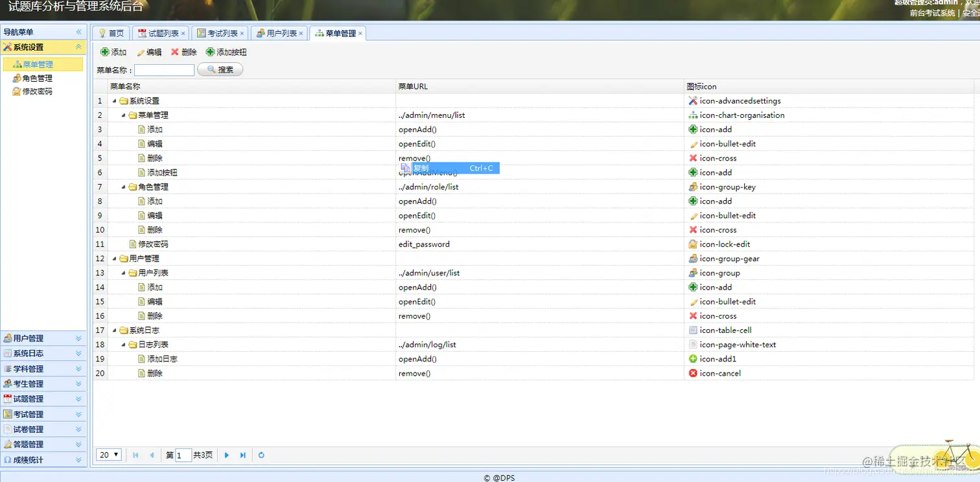The image size is (980, 482).
Task: Select the ../admin/log/list URL cell
Action: tap(540, 345)
